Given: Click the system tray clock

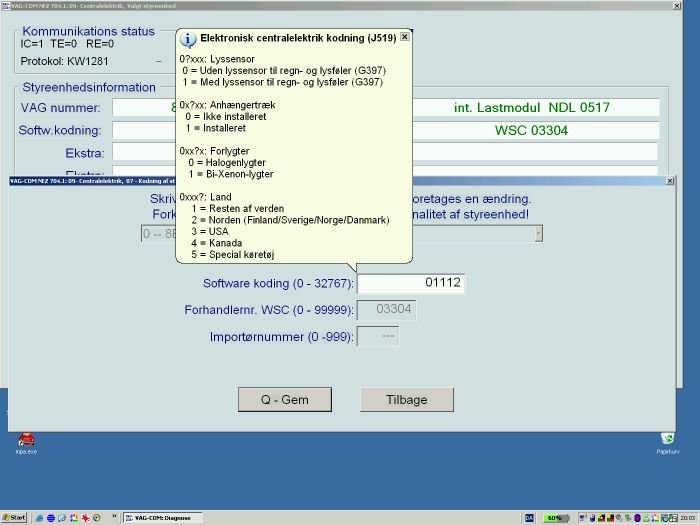Looking at the screenshot, I should tap(688, 518).
